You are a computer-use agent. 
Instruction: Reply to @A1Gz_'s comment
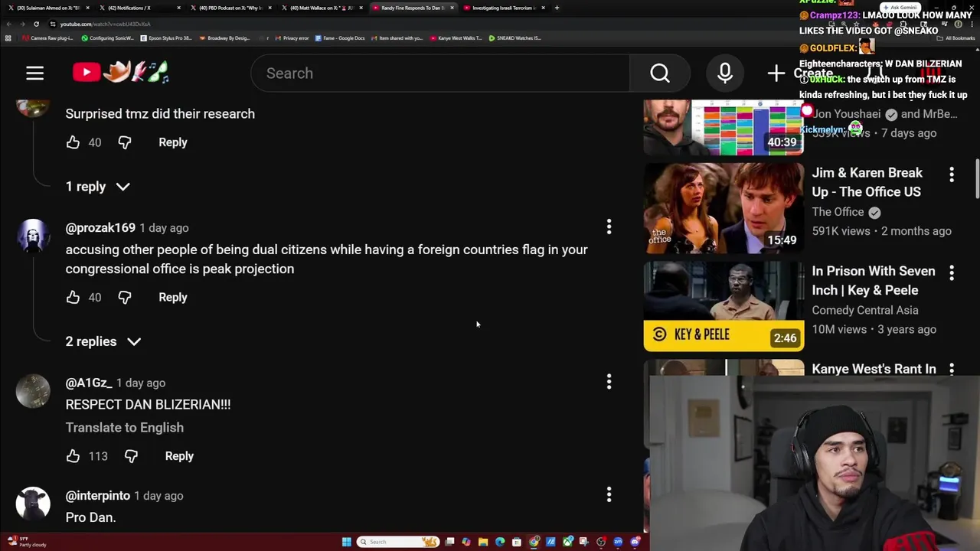[179, 456]
